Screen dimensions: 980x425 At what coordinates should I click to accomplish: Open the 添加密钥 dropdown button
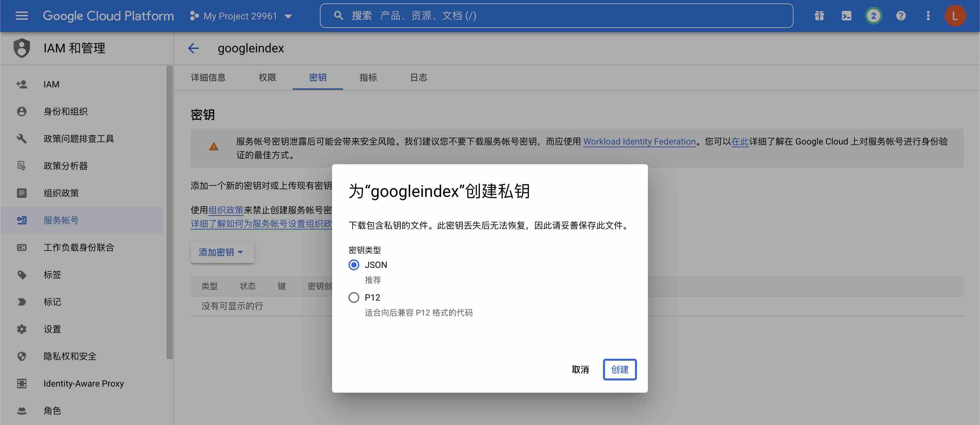click(222, 252)
